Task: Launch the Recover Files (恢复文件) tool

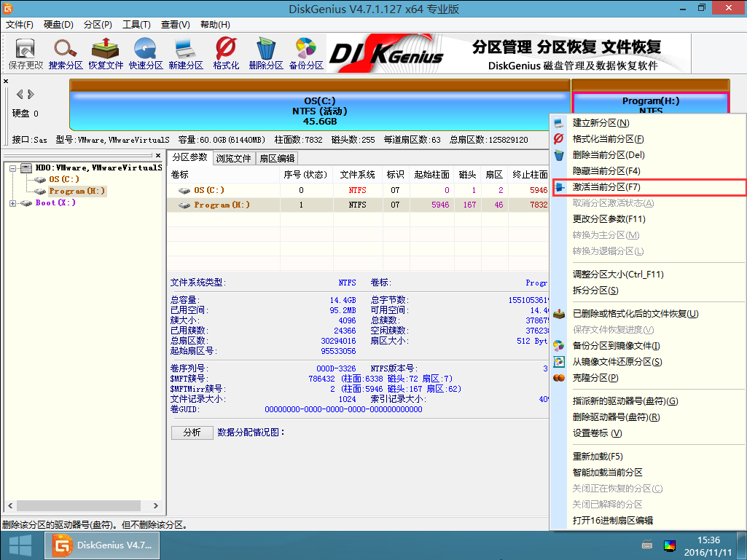Action: [106, 54]
